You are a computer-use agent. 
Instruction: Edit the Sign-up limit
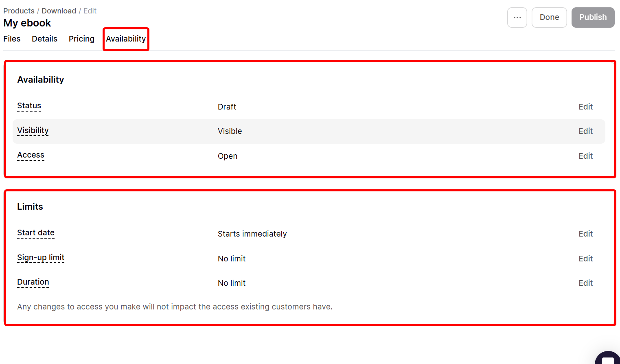(585, 259)
